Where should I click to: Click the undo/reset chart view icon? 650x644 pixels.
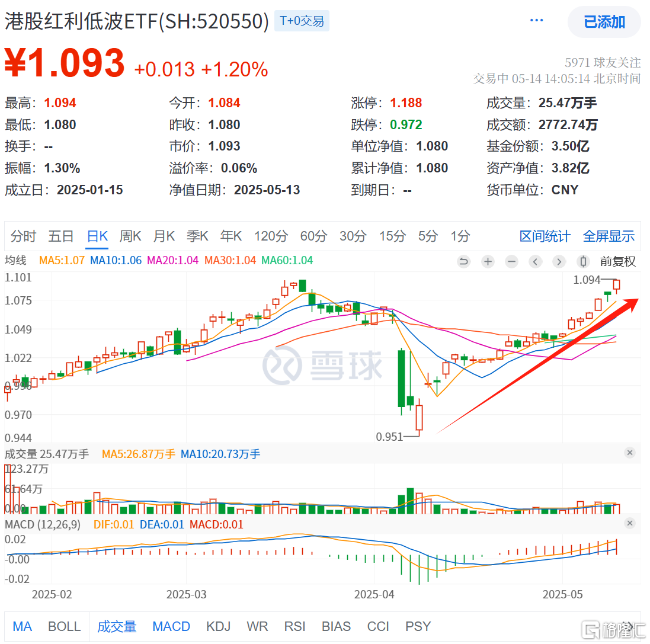coord(464,261)
